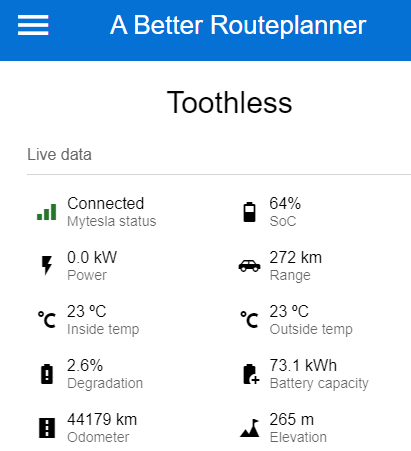
Task: Click the Range car icon
Action: coord(249,266)
